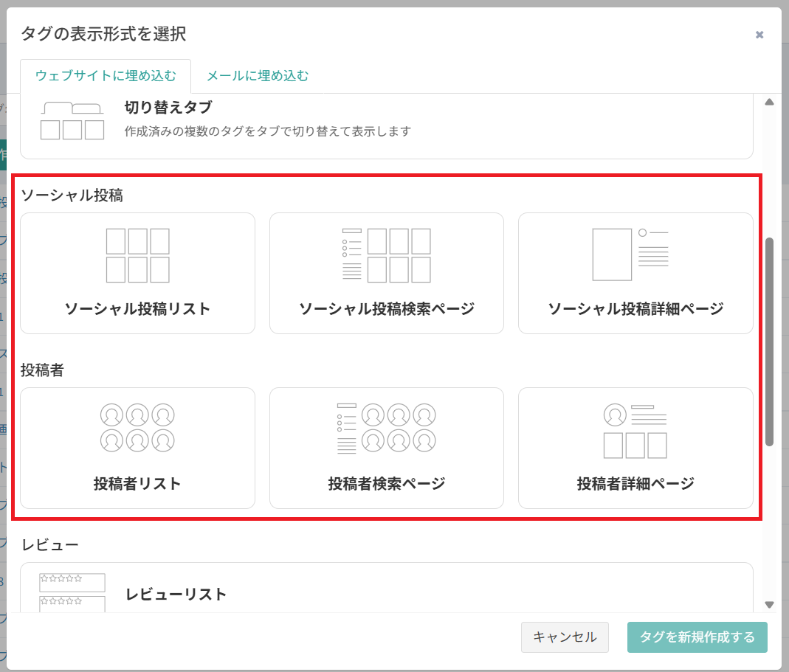Switch to the メールに埋め込む tab

[257, 75]
